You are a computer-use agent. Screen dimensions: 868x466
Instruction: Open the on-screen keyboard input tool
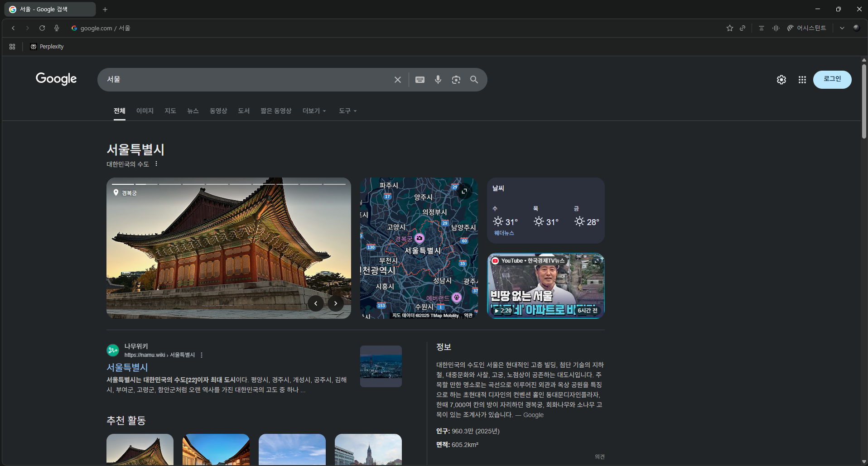tap(420, 80)
